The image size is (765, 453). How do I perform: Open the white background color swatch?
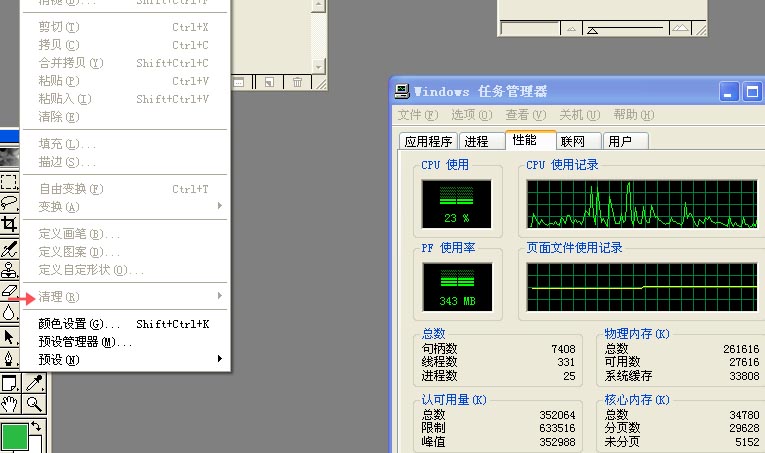35,445
